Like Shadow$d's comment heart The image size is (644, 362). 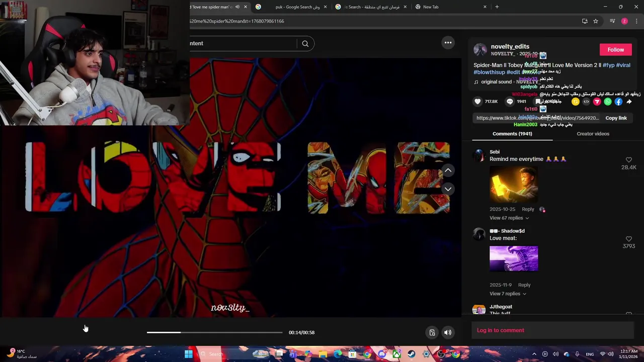tap(628, 239)
